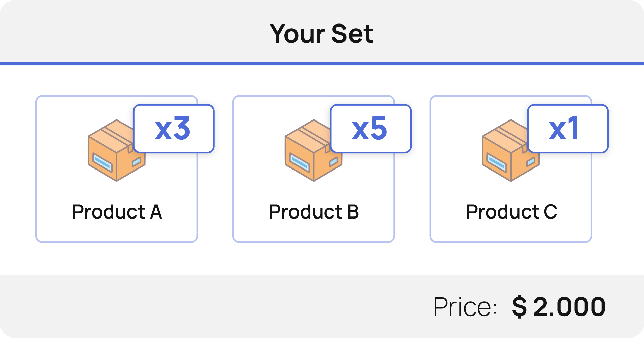Click the dollar sign before the price

pyautogui.click(x=519, y=307)
